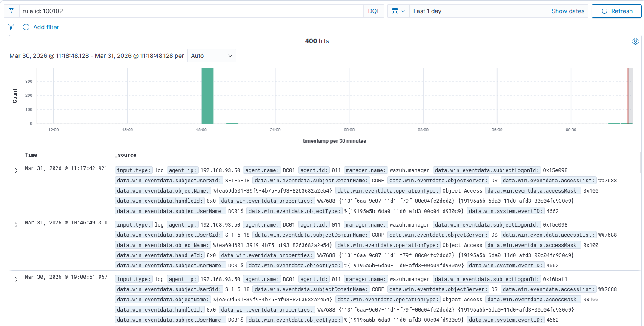Click the 400 hits count

317,41
